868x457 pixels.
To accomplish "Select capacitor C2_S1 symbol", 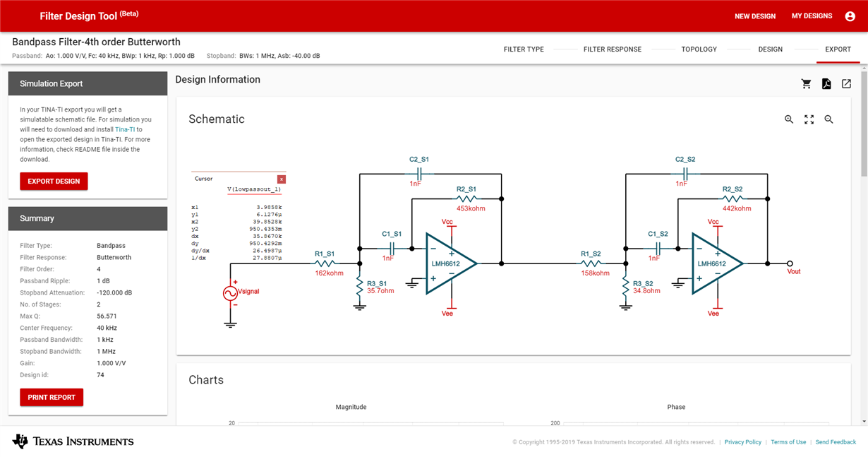I will [419, 172].
